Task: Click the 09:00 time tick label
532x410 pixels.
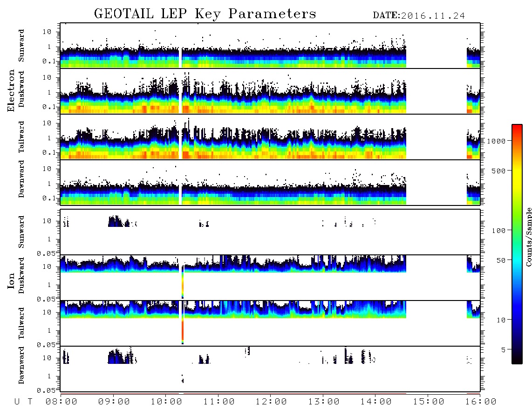Action: tap(114, 402)
